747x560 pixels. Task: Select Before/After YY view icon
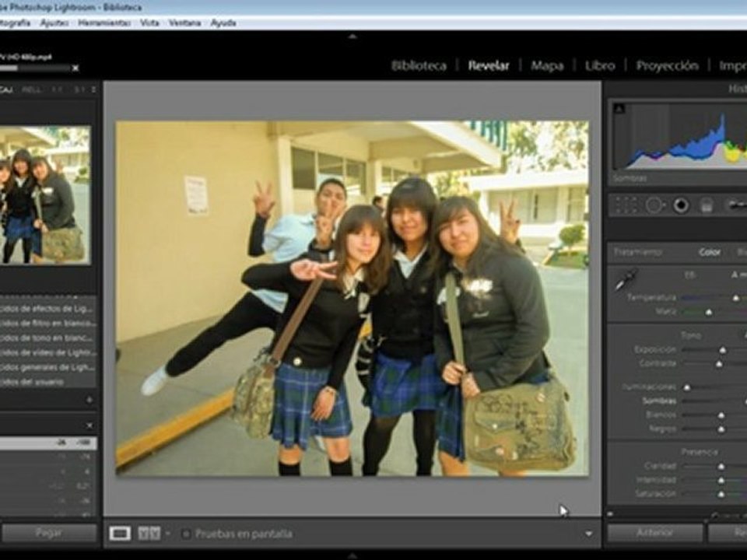pos(149,534)
